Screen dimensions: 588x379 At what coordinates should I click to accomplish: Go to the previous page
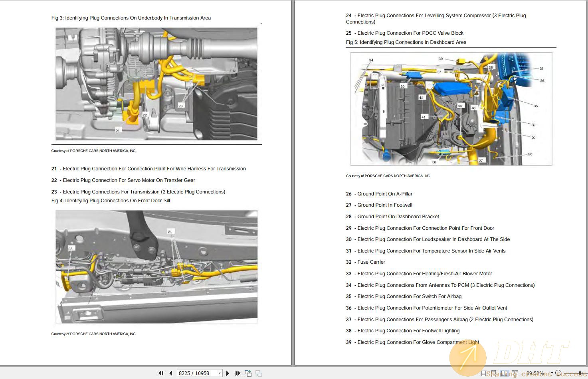[171, 373]
